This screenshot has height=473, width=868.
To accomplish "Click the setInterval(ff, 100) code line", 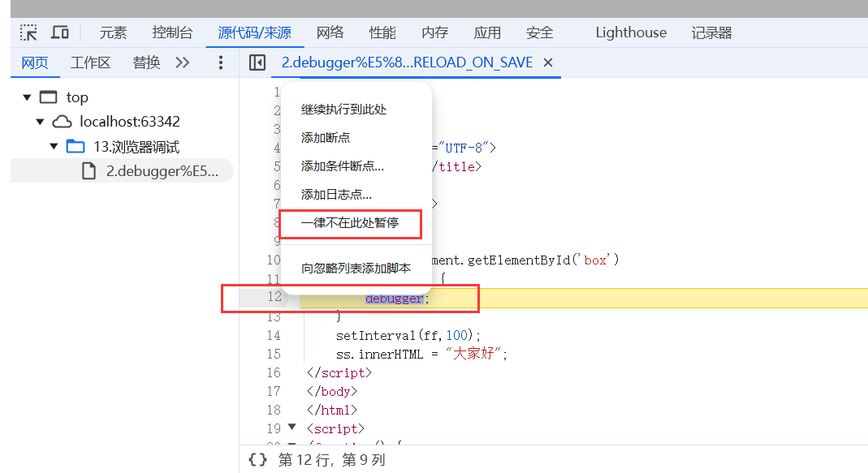I will coord(408,335).
